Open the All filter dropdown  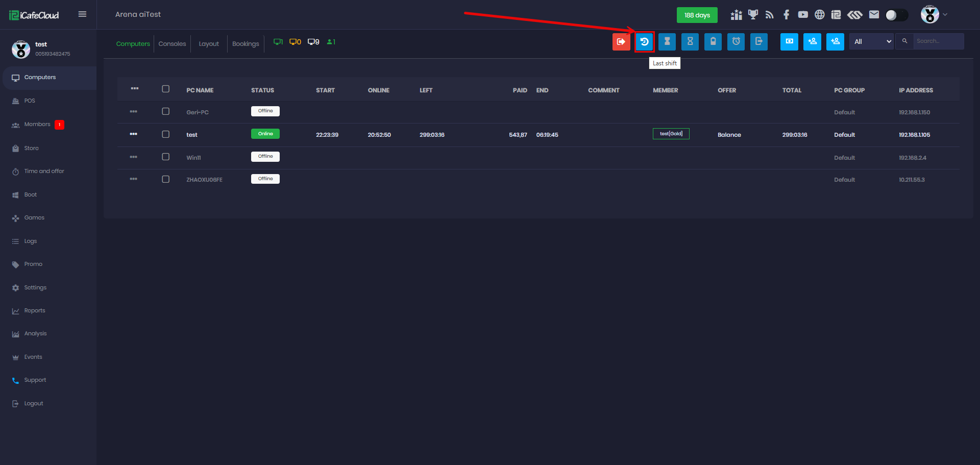(x=872, y=42)
